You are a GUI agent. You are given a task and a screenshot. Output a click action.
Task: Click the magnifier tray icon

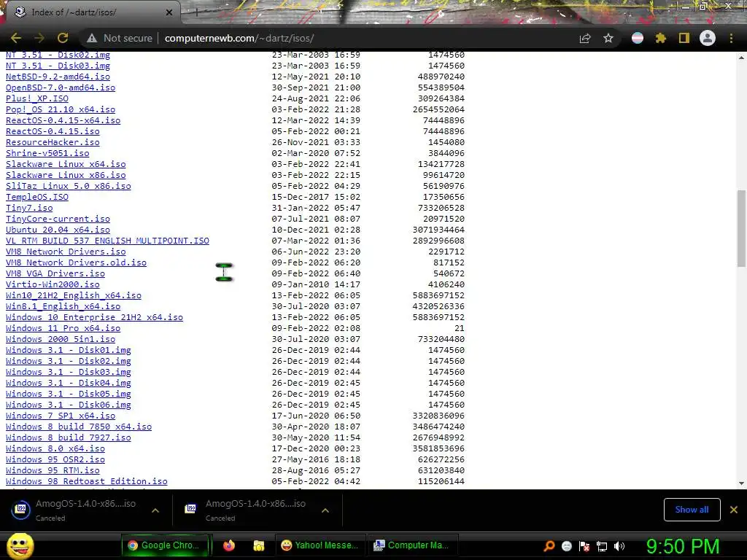[x=549, y=545]
